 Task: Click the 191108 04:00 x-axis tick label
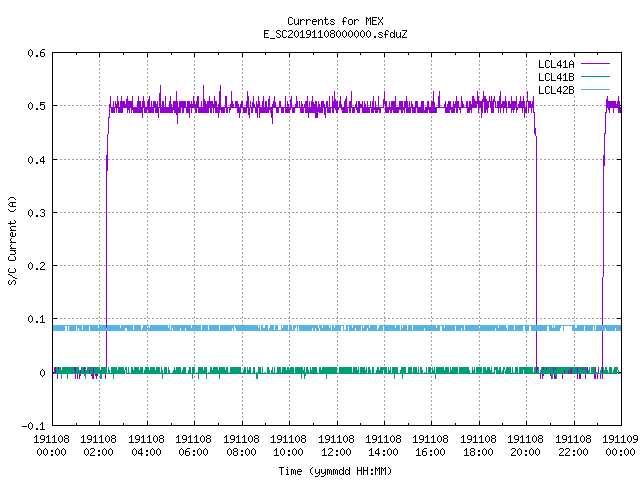[x=146, y=446]
